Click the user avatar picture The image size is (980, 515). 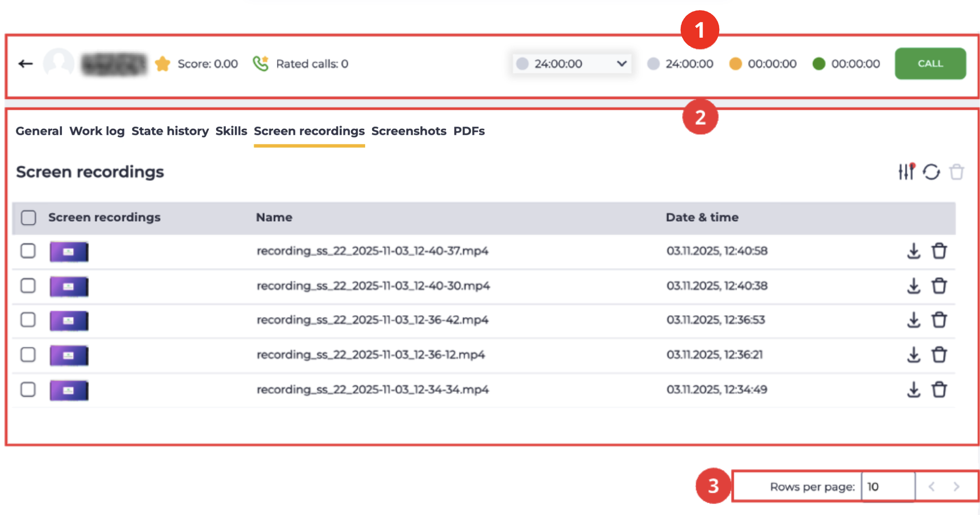click(x=58, y=63)
